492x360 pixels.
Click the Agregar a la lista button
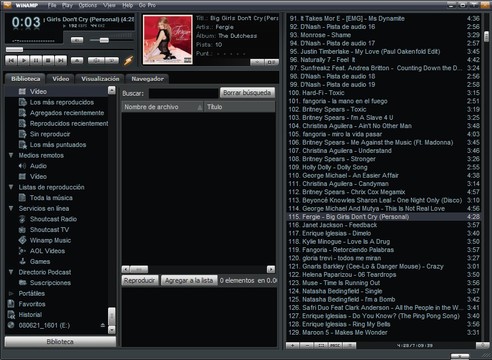(x=189, y=281)
